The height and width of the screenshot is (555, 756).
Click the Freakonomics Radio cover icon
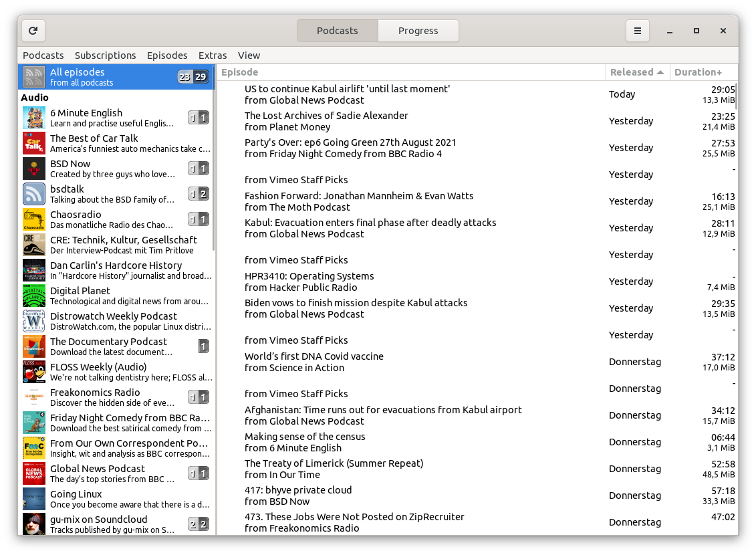(33, 397)
